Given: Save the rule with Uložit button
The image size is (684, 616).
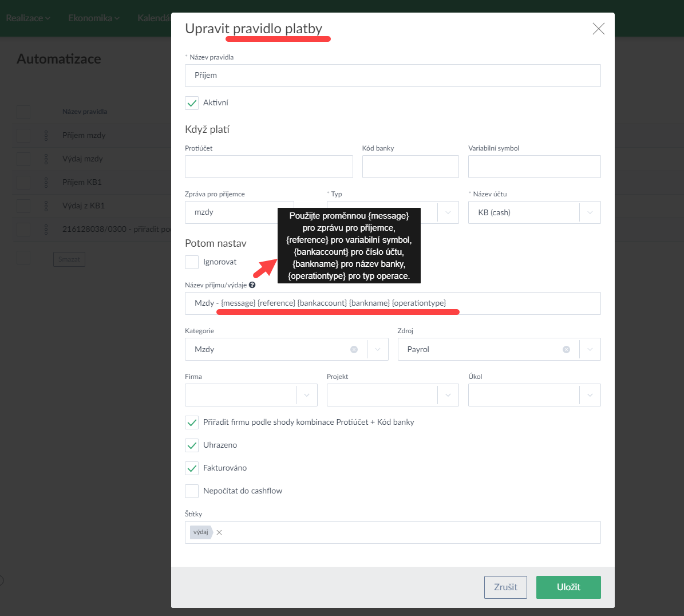Looking at the screenshot, I should [568, 587].
